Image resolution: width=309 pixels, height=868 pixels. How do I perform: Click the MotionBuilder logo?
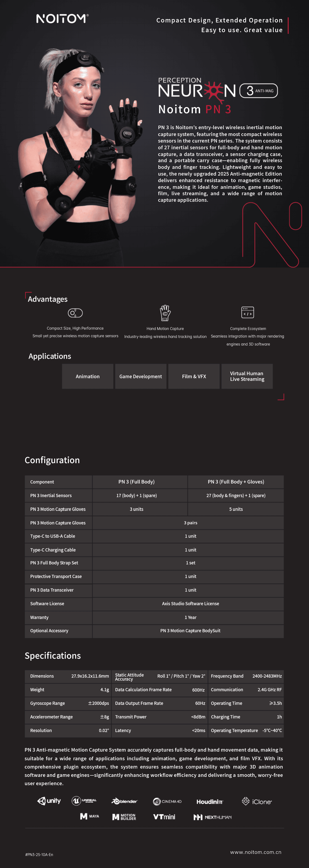(124, 817)
